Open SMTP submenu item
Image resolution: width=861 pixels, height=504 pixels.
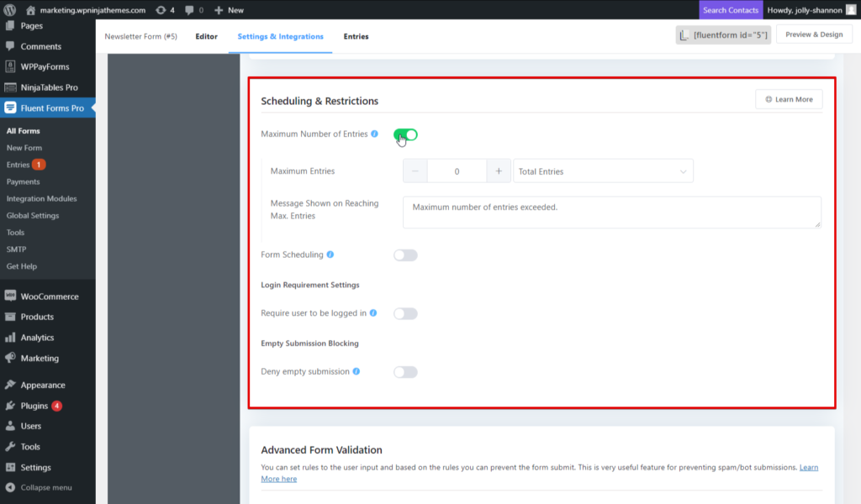click(x=16, y=249)
